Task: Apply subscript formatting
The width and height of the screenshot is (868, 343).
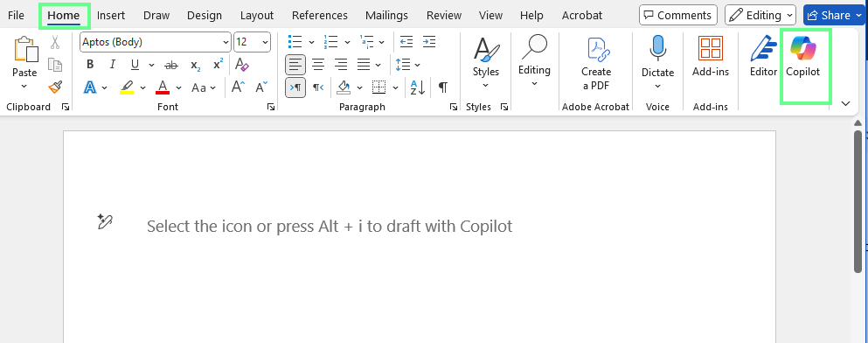Action: 196,65
